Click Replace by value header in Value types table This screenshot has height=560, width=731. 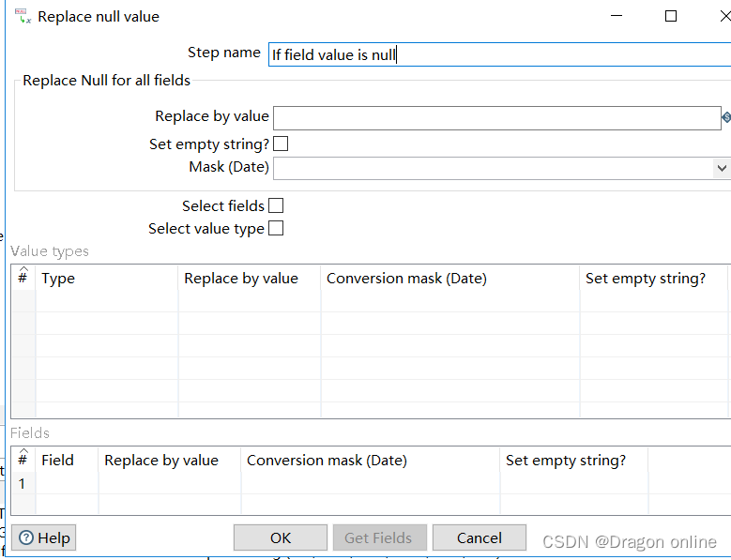[x=250, y=279]
